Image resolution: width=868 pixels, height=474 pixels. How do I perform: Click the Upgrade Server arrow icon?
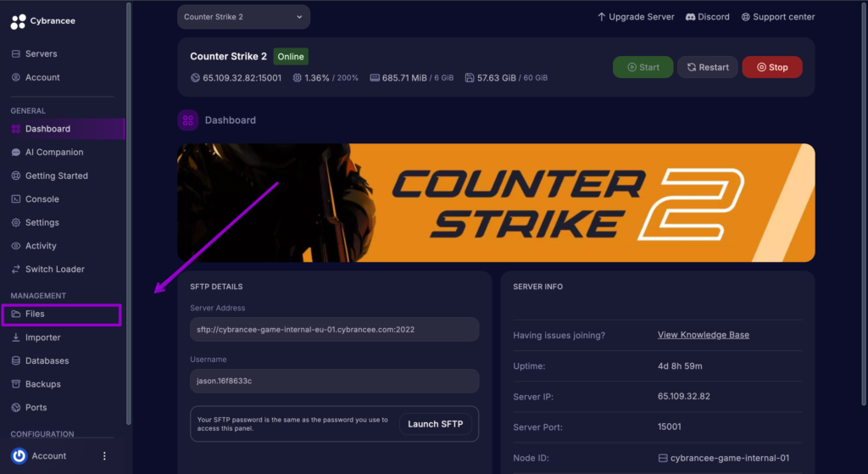point(601,17)
